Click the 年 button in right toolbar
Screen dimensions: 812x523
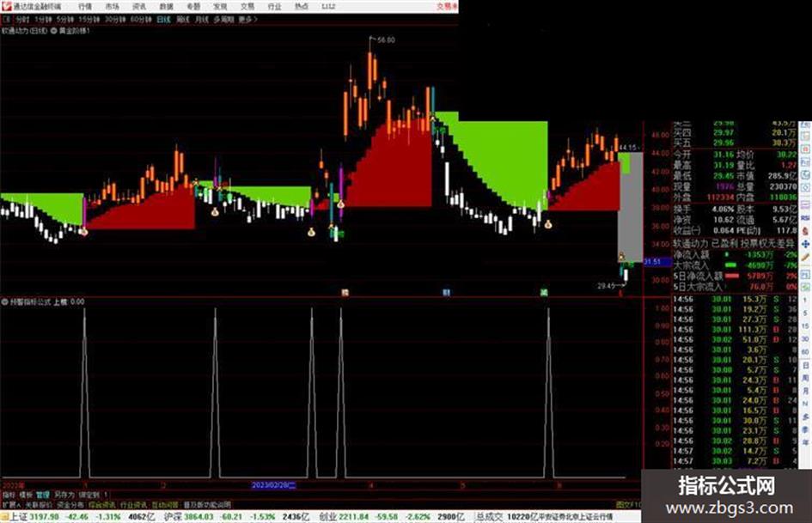click(x=805, y=442)
